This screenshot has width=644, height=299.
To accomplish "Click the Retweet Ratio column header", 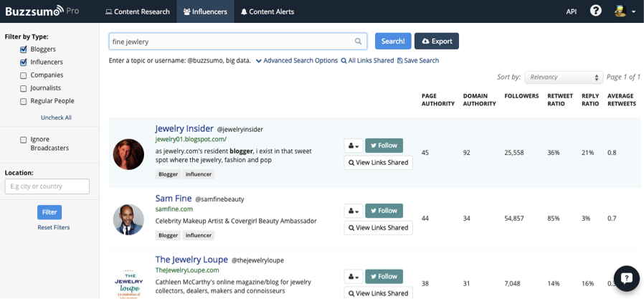I will pos(560,100).
